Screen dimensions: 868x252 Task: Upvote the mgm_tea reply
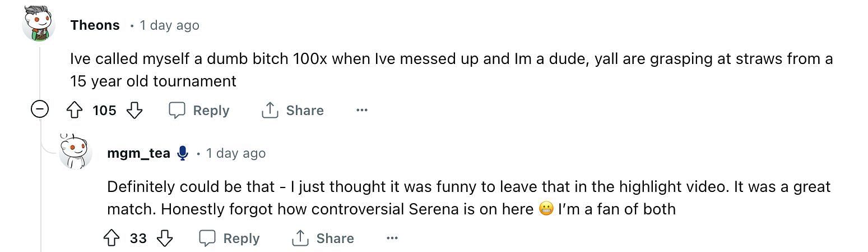(x=112, y=239)
